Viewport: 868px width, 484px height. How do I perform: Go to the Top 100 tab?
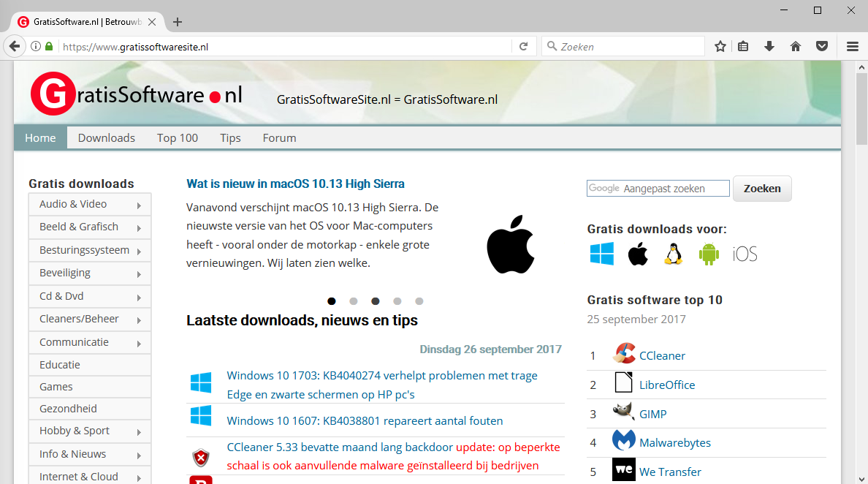tap(178, 137)
